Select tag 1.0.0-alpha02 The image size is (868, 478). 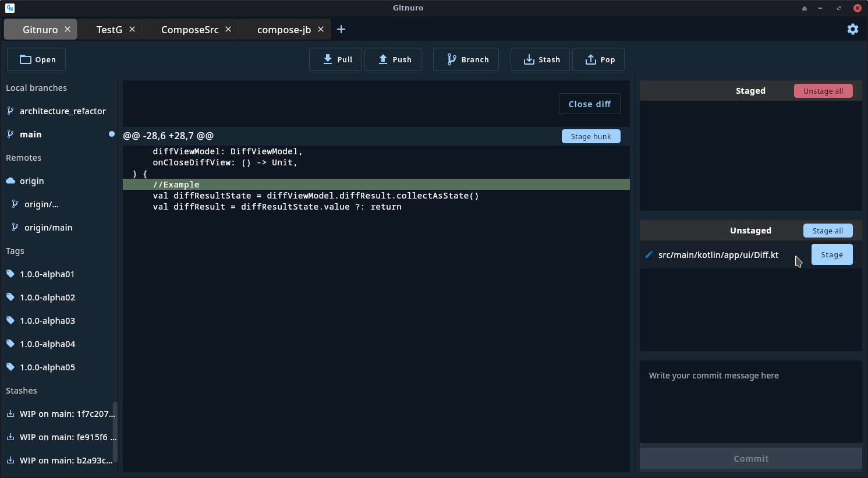59,298
